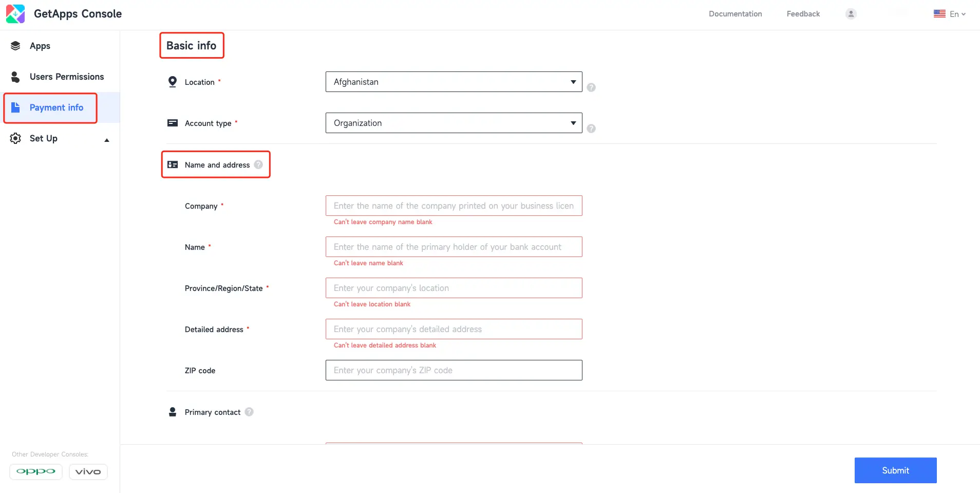Click help icon next to Primary contact
This screenshot has width=980, height=493.
pyautogui.click(x=249, y=412)
